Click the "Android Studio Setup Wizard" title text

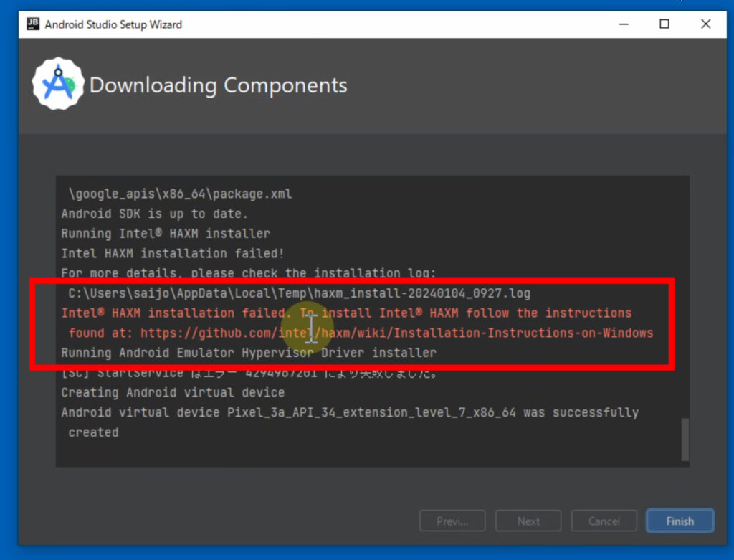[x=113, y=24]
